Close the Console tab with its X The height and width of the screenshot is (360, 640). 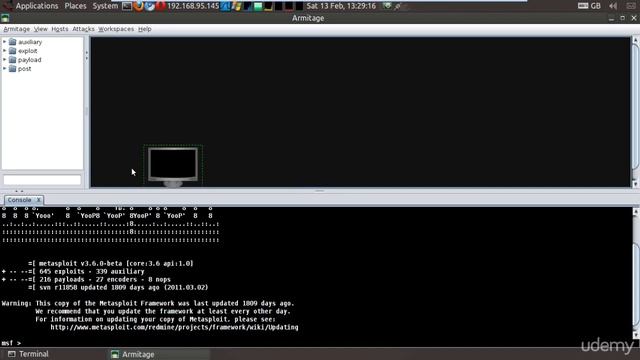point(39,200)
